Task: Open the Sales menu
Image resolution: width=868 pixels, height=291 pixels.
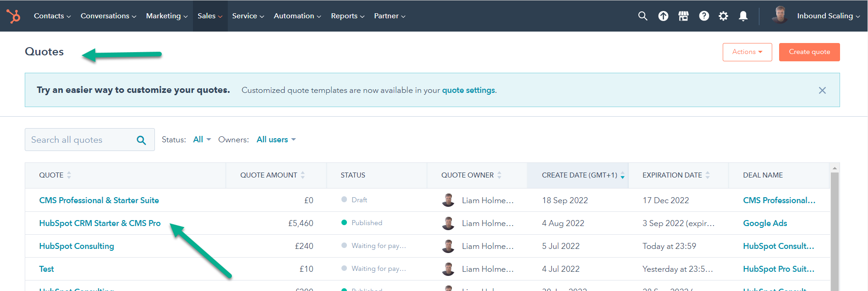Action: [x=210, y=16]
